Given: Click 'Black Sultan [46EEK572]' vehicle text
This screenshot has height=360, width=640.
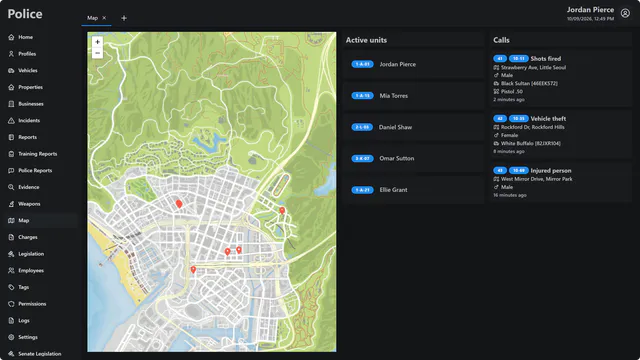Looking at the screenshot, I should coord(529,83).
